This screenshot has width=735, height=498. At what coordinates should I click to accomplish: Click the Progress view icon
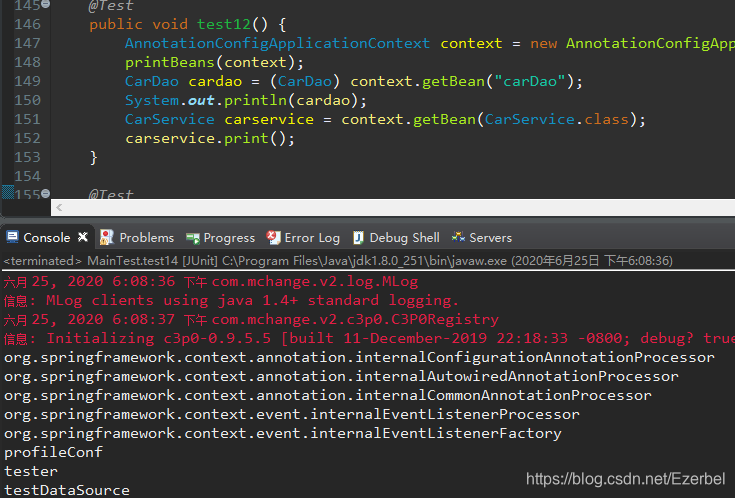(x=193, y=238)
